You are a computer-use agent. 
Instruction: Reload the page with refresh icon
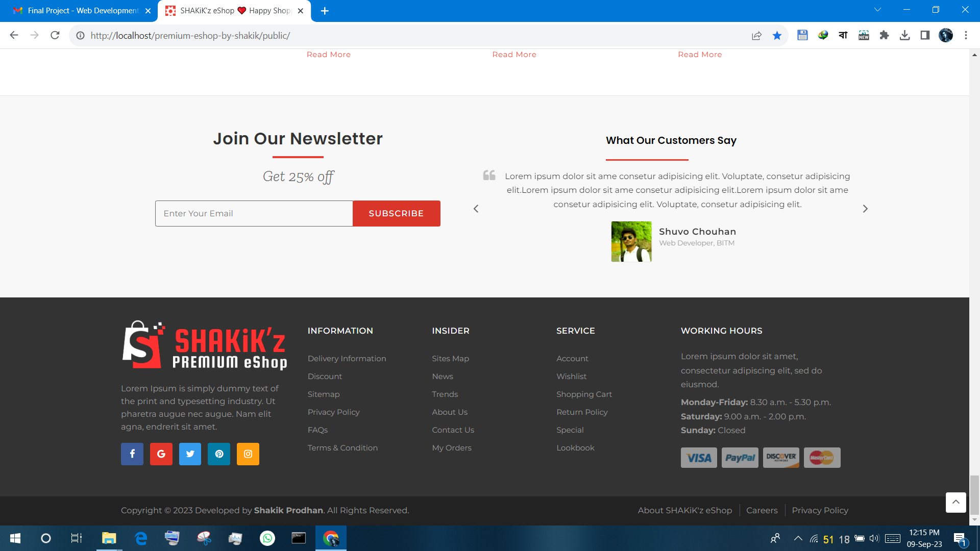point(55,35)
